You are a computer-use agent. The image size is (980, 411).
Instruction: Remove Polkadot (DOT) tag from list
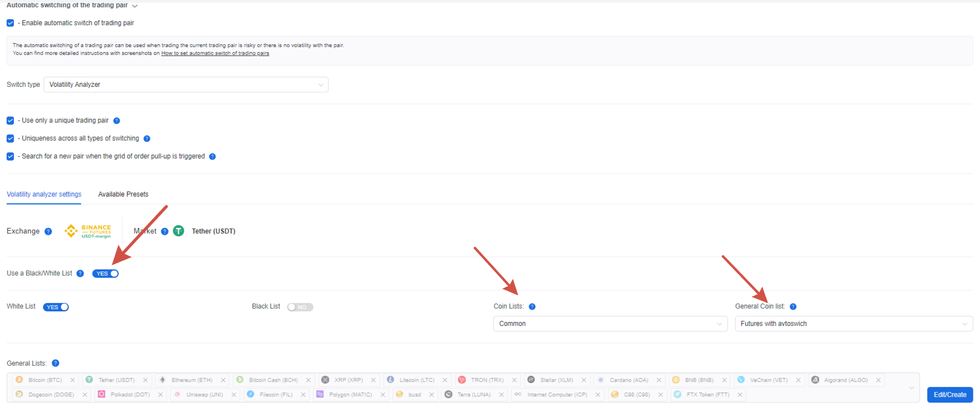coord(160,395)
